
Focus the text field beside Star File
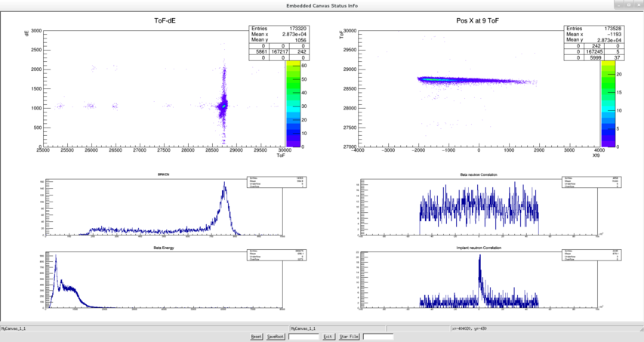click(x=378, y=337)
